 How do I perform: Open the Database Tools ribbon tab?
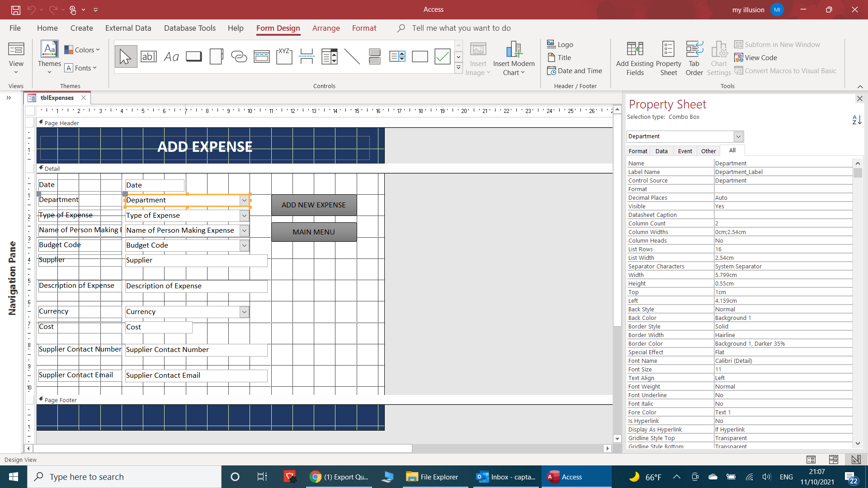pos(190,28)
